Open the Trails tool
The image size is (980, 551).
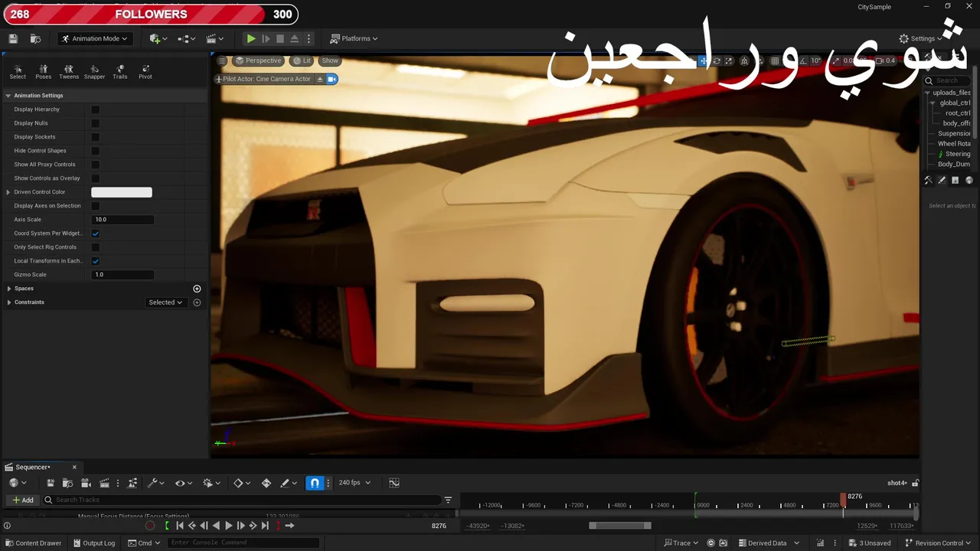120,72
